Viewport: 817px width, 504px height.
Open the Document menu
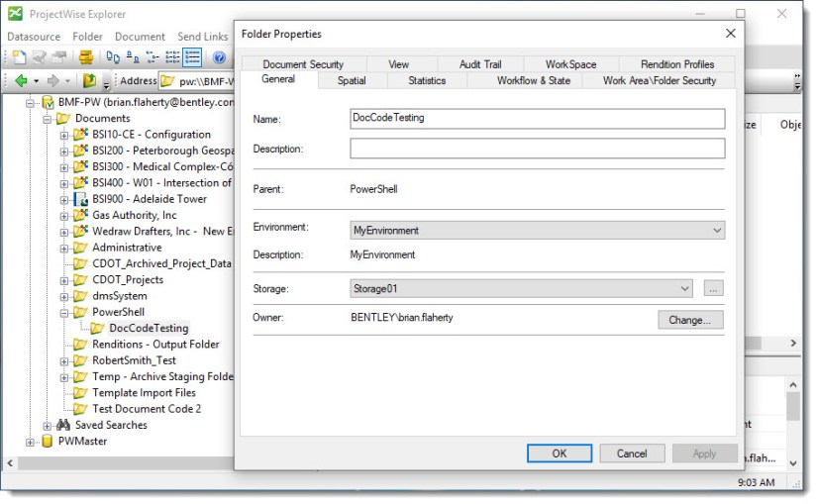click(140, 37)
